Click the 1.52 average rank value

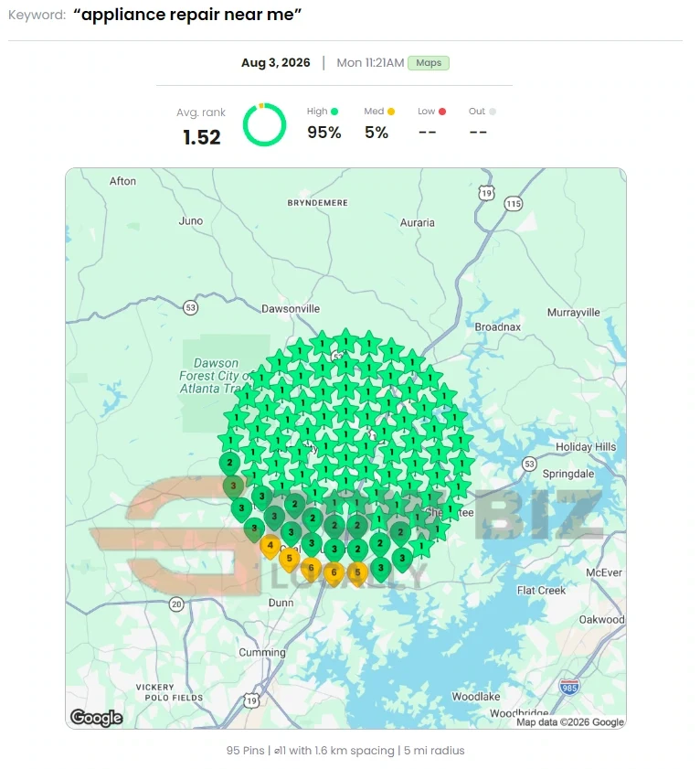[x=201, y=137]
